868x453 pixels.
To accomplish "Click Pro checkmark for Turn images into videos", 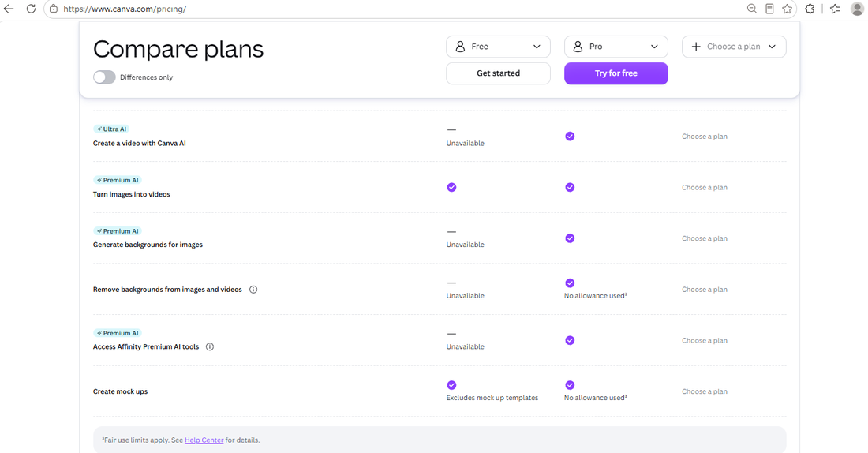I will point(570,187).
